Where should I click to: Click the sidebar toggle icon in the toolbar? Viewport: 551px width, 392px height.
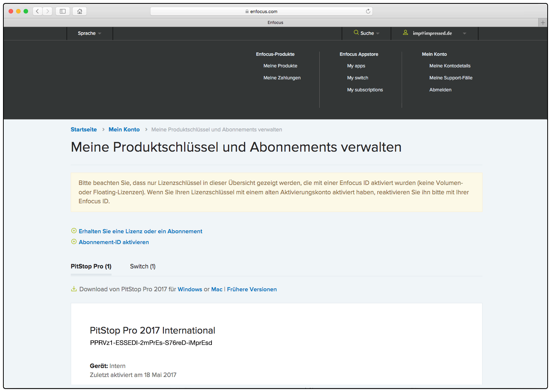pos(63,11)
